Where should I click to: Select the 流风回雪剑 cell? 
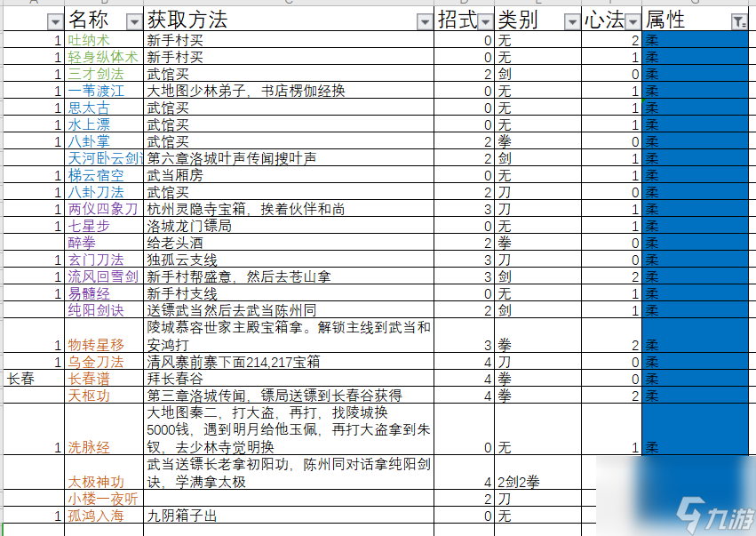pyautogui.click(x=104, y=276)
